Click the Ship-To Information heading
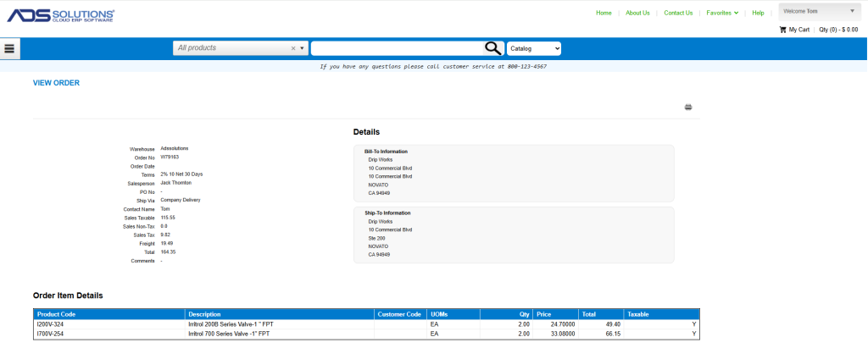 click(x=387, y=213)
